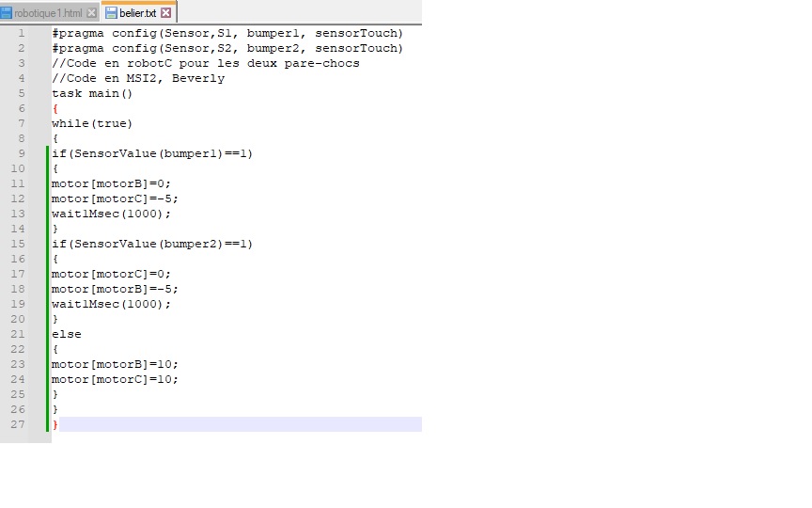Click the red opening brace on line 6

(x=55, y=108)
